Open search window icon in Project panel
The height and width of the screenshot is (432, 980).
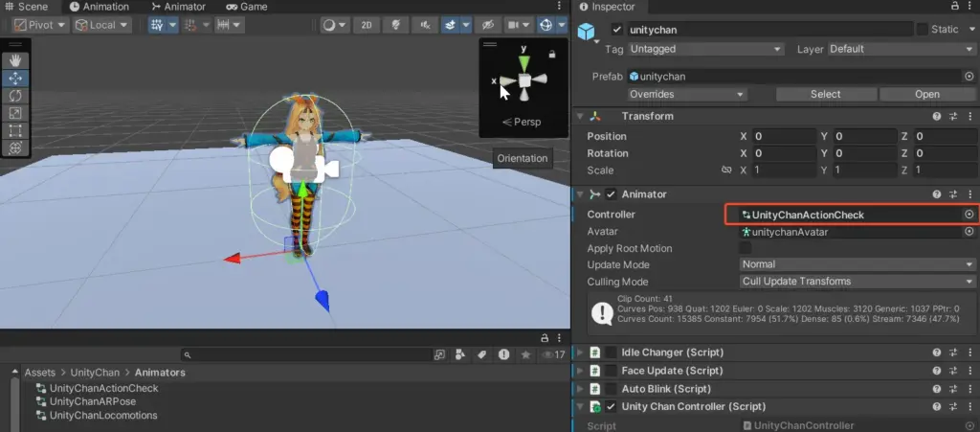pyautogui.click(x=439, y=354)
